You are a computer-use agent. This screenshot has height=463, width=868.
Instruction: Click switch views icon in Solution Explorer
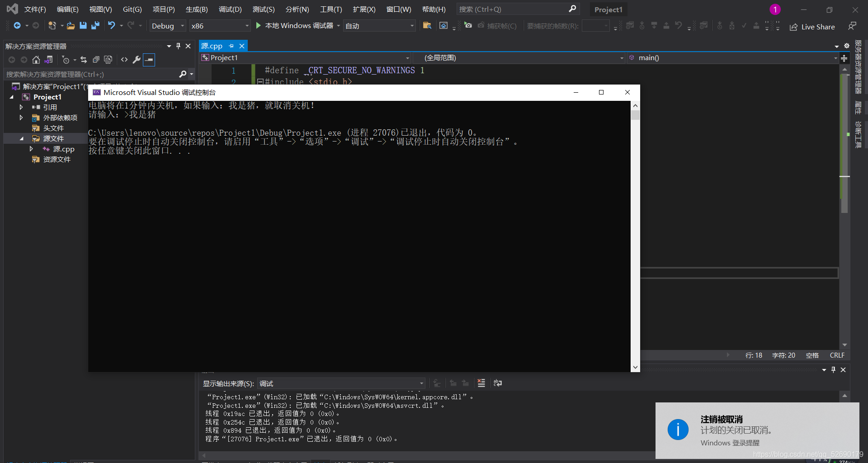(49, 60)
